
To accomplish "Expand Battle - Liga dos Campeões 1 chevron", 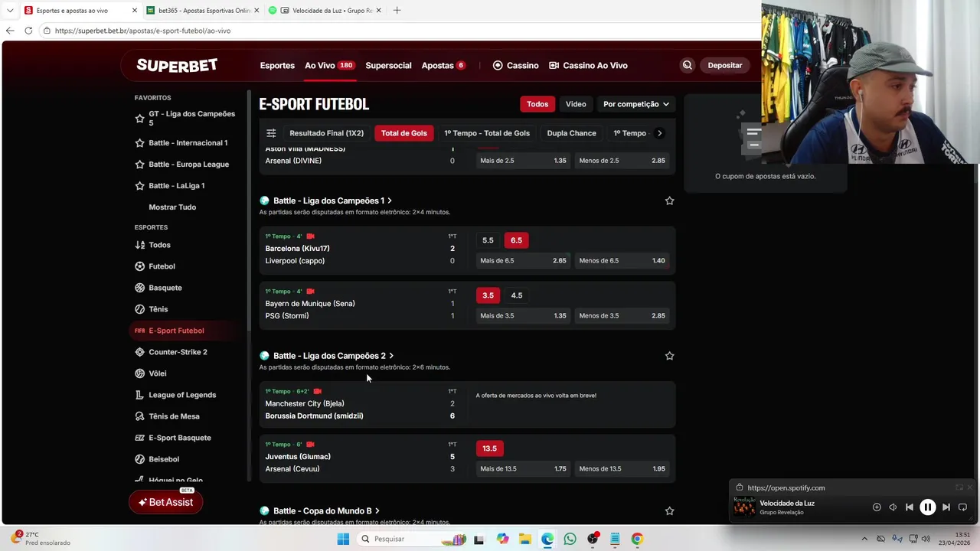I will 390,201.
